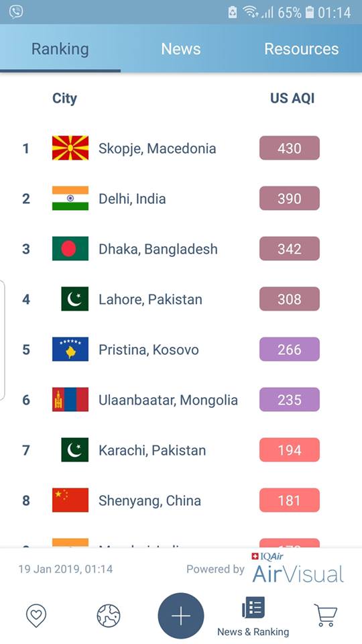362x644 pixels.
Task: Click the AirVisual logo
Action: coord(298,570)
